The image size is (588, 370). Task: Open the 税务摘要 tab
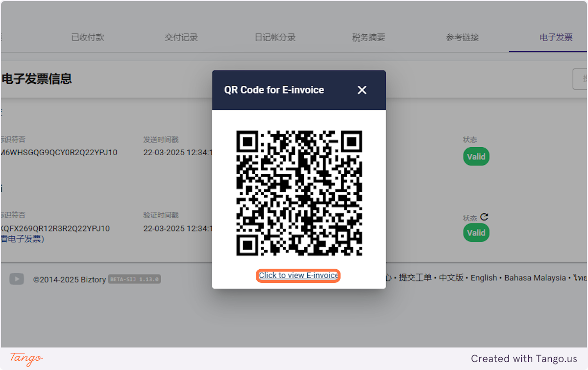(368, 37)
